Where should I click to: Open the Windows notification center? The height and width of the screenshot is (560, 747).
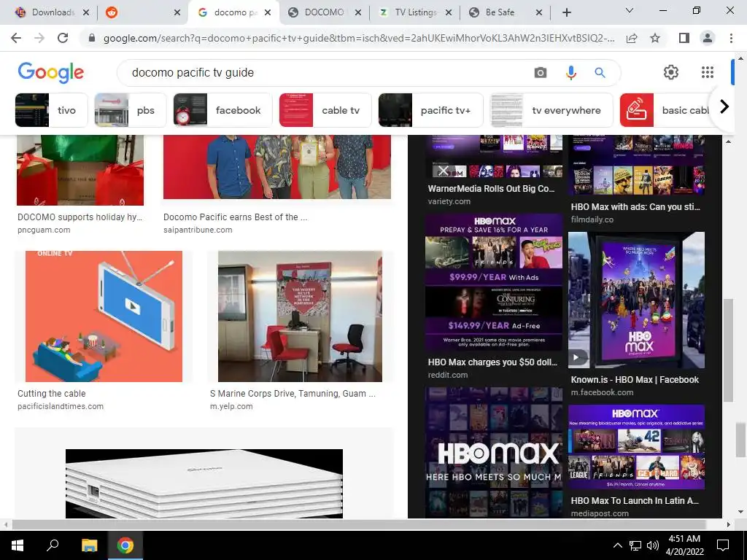pyautogui.click(x=723, y=545)
